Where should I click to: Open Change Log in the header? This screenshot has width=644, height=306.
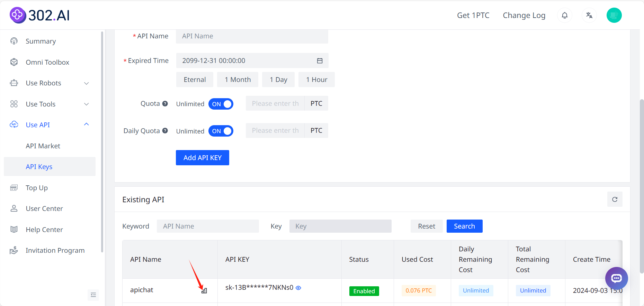click(x=524, y=15)
